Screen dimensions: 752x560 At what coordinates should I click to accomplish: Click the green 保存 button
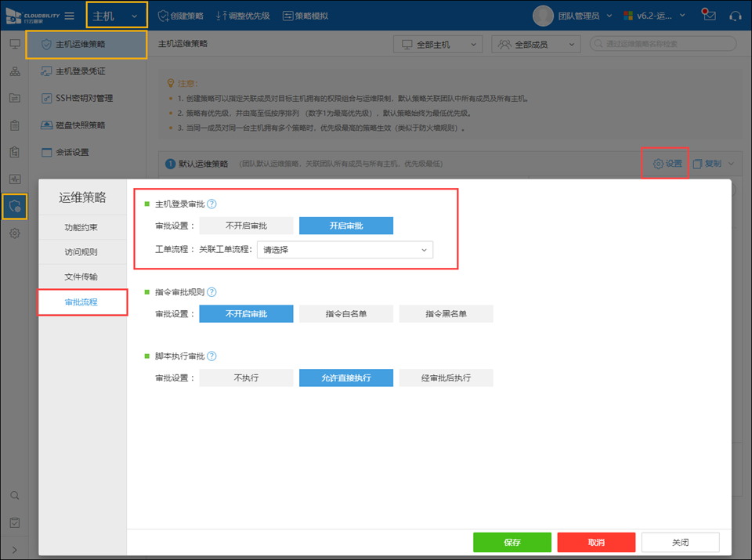[x=512, y=542]
